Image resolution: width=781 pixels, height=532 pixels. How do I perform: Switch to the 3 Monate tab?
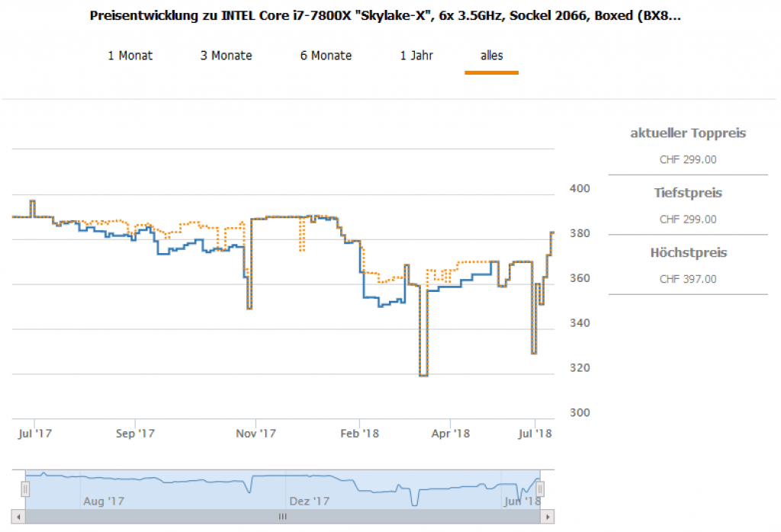(x=226, y=55)
